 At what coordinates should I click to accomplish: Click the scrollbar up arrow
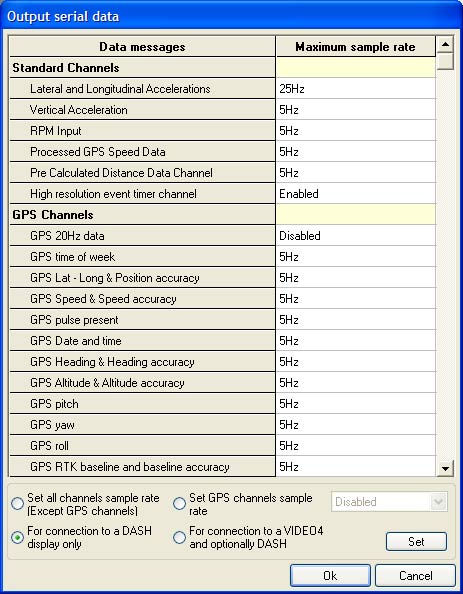[445, 44]
